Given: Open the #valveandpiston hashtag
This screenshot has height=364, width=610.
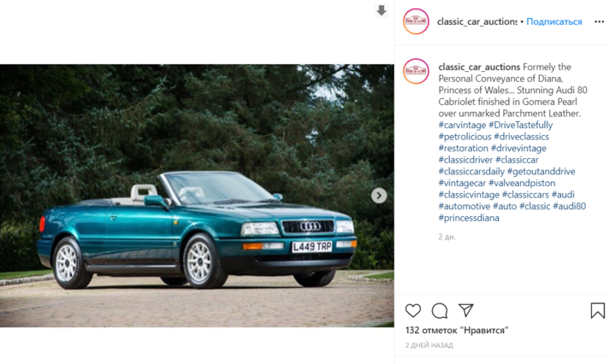Looking at the screenshot, I should (x=522, y=183).
